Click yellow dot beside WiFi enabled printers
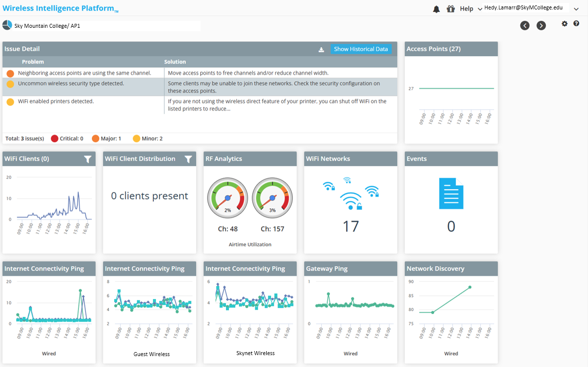 pos(10,102)
